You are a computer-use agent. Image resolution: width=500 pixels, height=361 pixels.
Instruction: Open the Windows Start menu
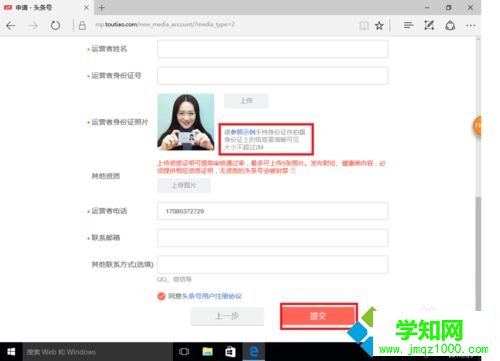tap(11, 352)
